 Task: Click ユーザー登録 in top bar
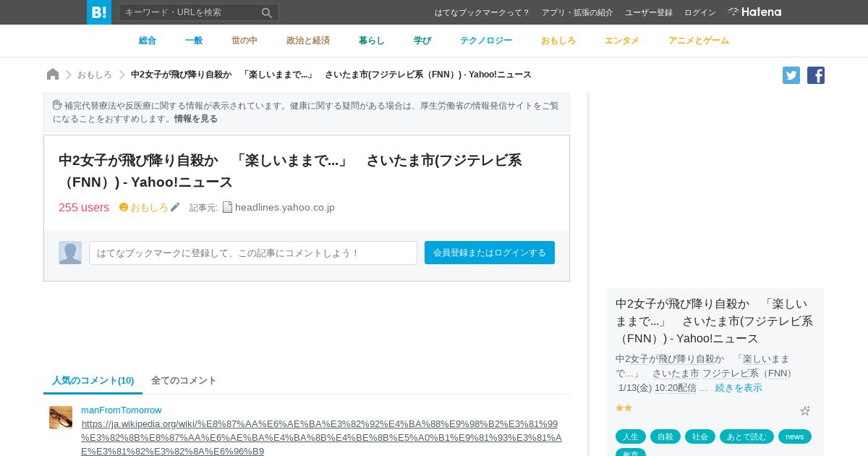[x=649, y=12]
